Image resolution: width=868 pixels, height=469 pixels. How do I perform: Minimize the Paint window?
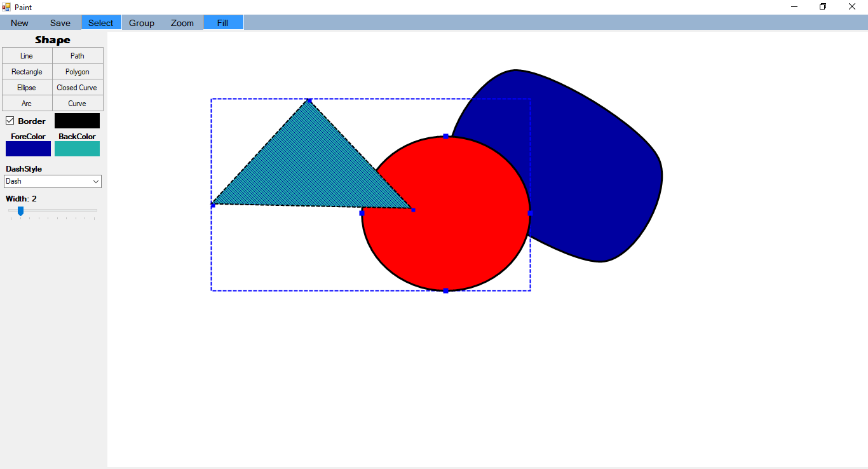pyautogui.click(x=794, y=7)
